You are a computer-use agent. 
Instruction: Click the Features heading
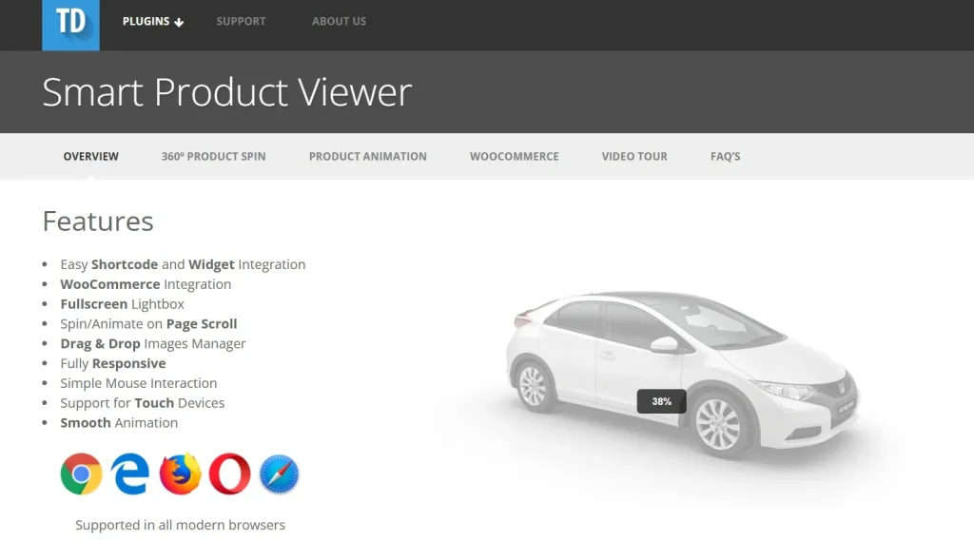(98, 222)
